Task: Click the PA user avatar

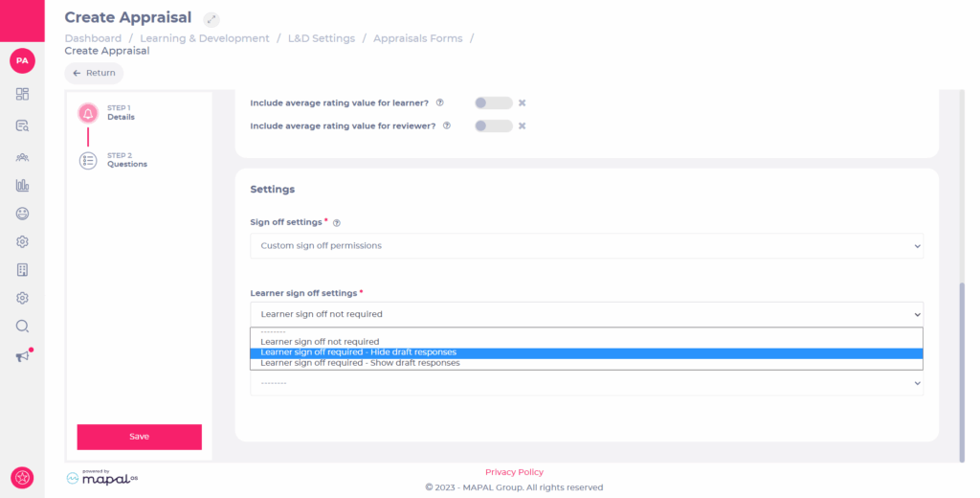Action: pos(23,60)
